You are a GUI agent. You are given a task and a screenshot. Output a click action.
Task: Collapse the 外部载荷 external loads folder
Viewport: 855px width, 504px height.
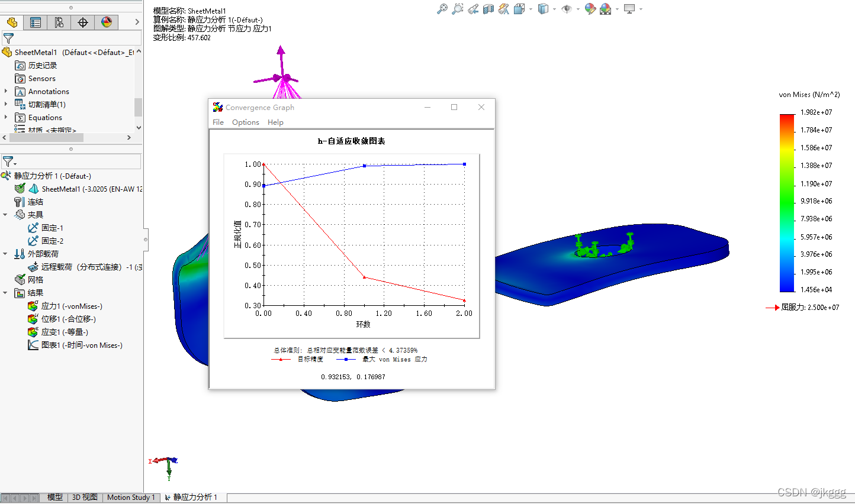click(5, 254)
